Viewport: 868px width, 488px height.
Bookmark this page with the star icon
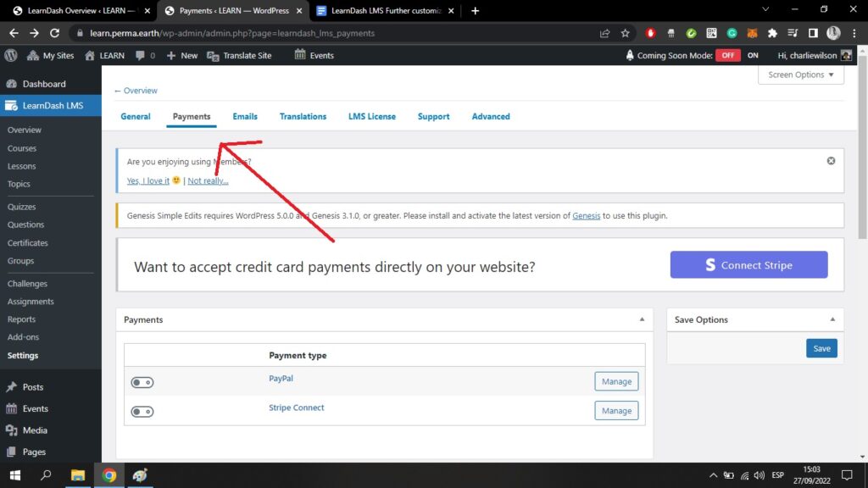pos(626,33)
